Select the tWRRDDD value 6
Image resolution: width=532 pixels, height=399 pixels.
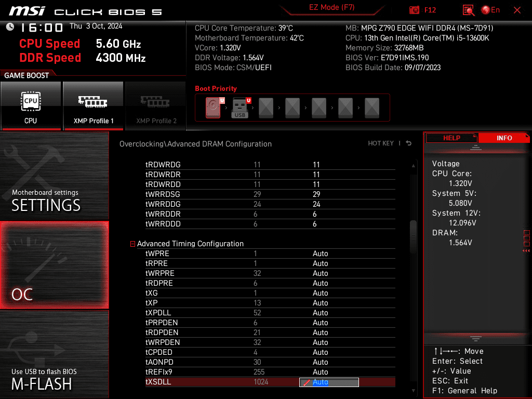(314, 224)
